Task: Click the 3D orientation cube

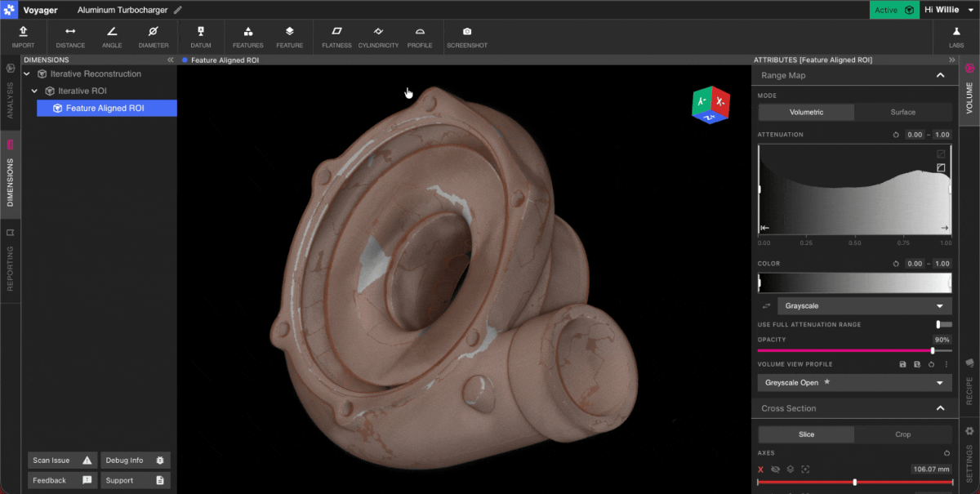Action: (x=710, y=105)
